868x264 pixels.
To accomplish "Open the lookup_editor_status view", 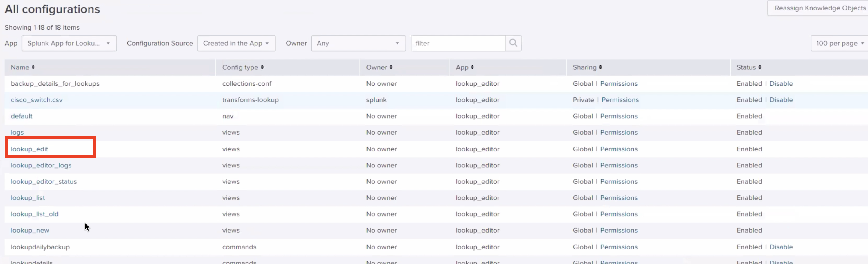I will tap(44, 181).
